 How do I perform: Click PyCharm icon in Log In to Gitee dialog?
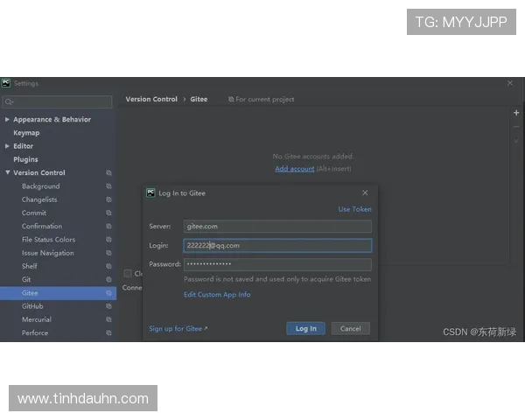coord(150,192)
